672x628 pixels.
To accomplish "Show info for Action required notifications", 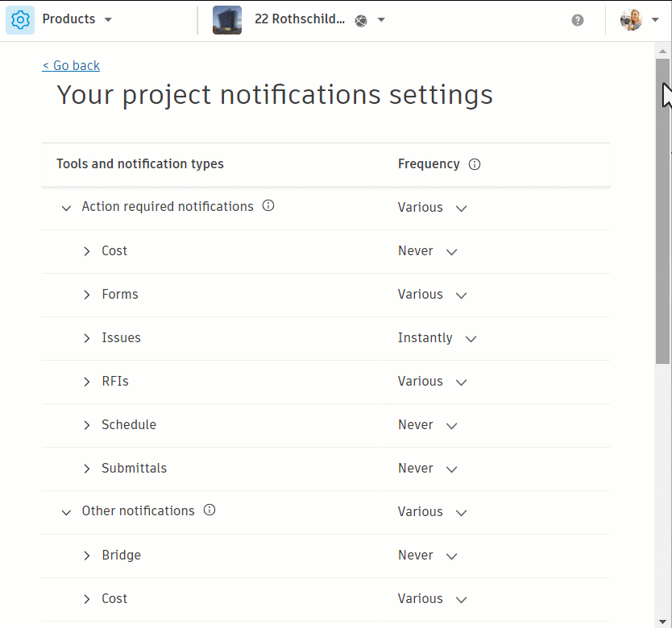I will [268, 206].
